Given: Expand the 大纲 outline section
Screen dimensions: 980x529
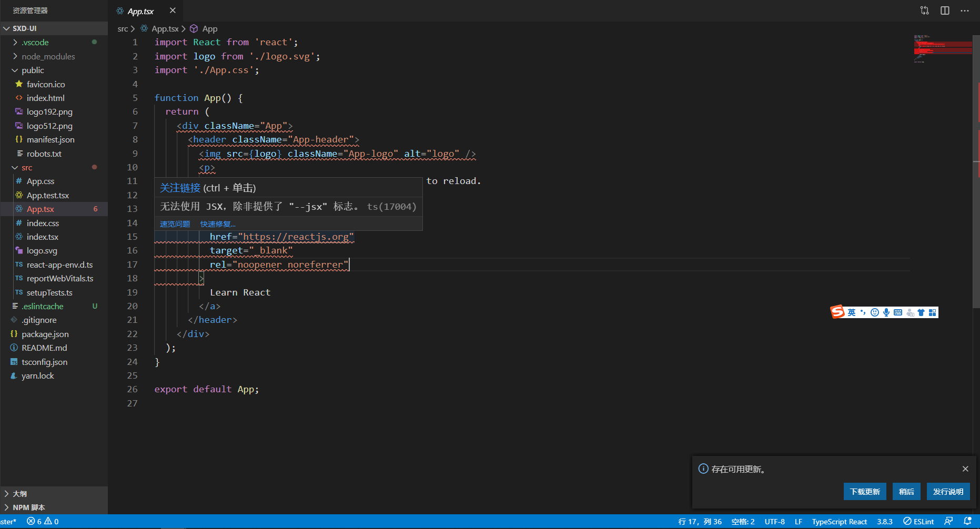Looking at the screenshot, I should (54, 494).
